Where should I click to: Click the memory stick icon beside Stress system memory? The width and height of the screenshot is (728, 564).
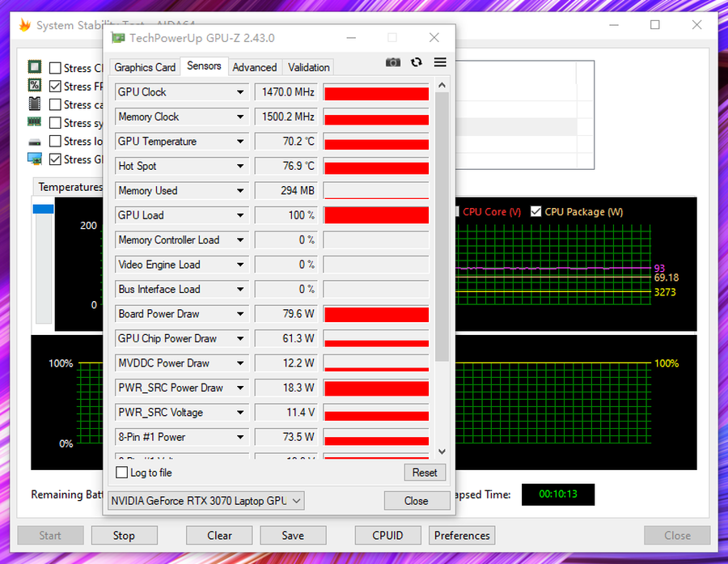tap(35, 122)
